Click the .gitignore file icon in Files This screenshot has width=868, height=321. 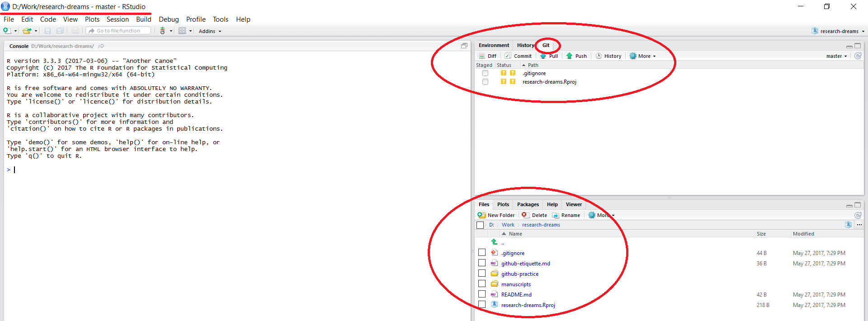tap(495, 253)
